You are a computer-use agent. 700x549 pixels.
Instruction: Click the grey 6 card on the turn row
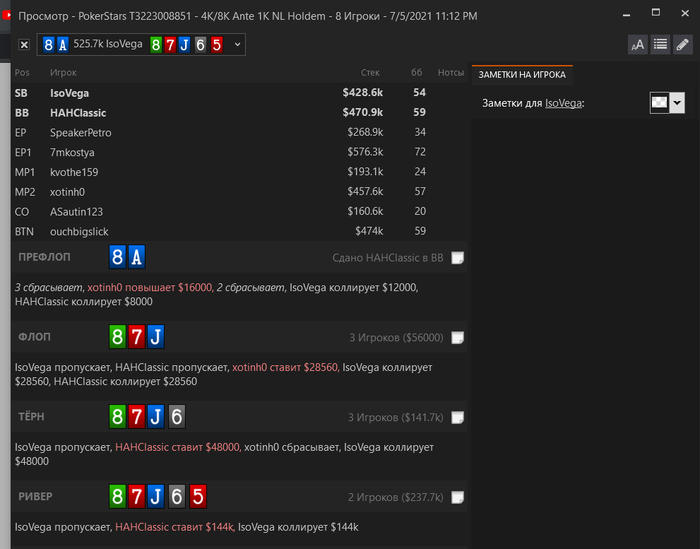click(177, 417)
